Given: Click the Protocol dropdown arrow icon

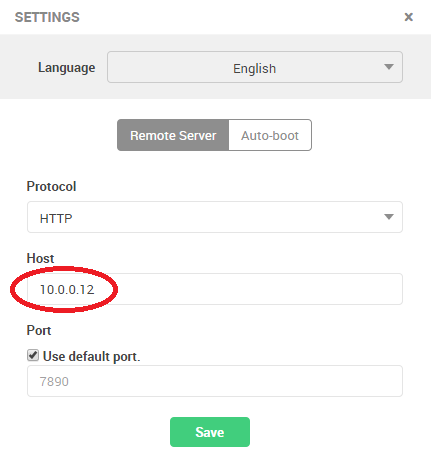Looking at the screenshot, I should pos(389,217).
